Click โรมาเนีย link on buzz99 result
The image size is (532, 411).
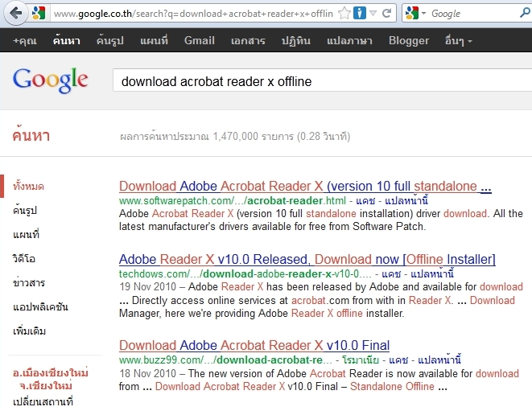(361, 360)
